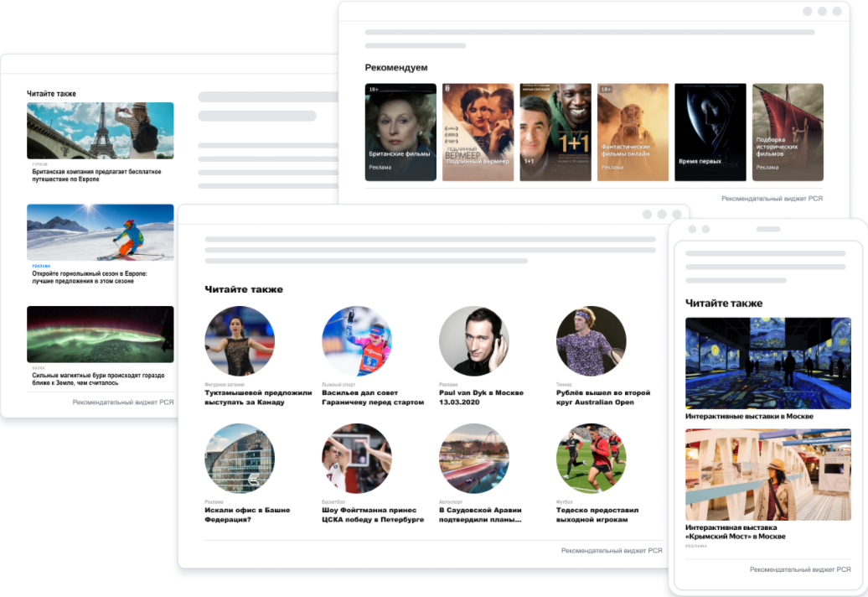Click the biathlon skier round photo
Viewport: 868px width, 597px height.
pyautogui.click(x=357, y=340)
